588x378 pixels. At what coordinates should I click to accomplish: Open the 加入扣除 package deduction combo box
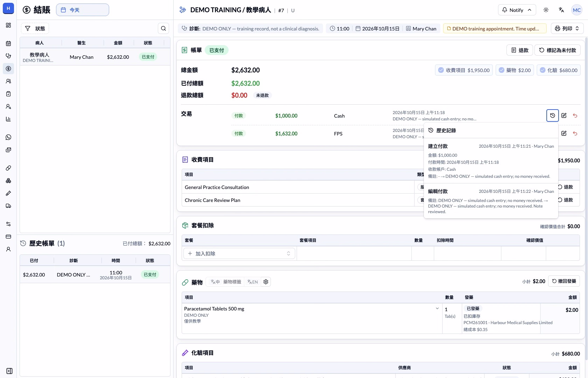(239, 253)
